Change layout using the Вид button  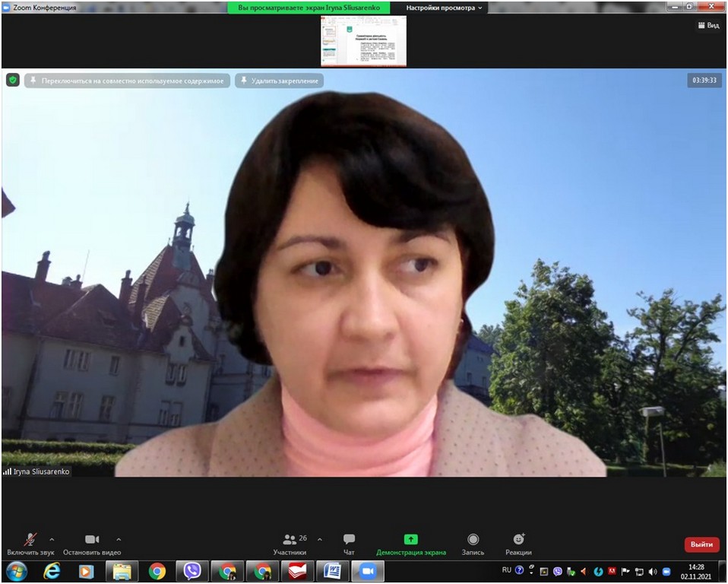pos(707,25)
